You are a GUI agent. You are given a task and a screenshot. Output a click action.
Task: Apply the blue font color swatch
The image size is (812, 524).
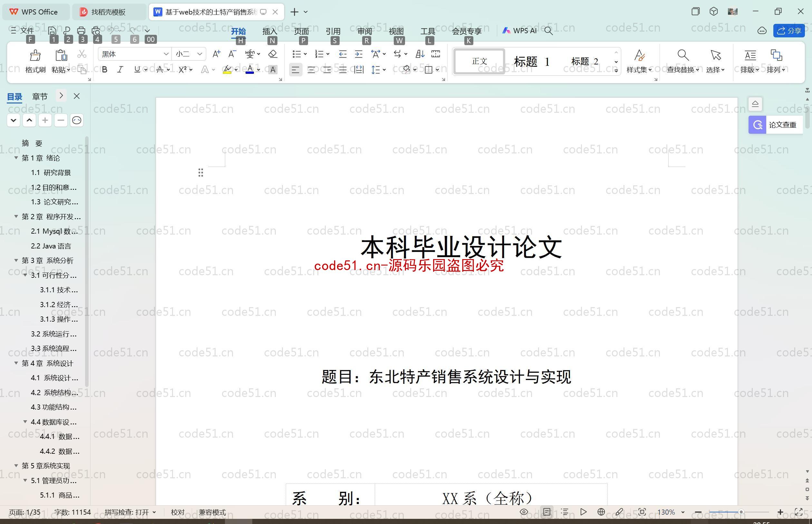[x=250, y=70]
